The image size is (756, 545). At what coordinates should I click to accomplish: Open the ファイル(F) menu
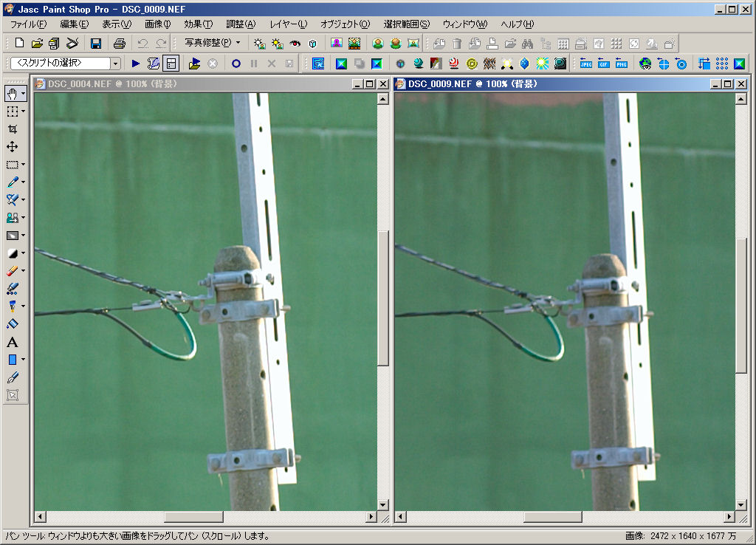click(29, 24)
